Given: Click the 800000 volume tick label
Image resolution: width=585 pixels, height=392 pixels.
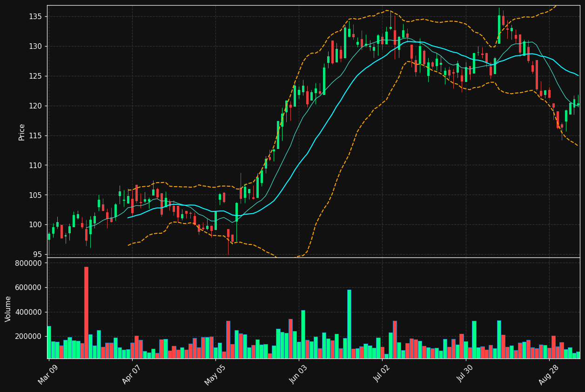Looking at the screenshot, I should pos(29,263).
